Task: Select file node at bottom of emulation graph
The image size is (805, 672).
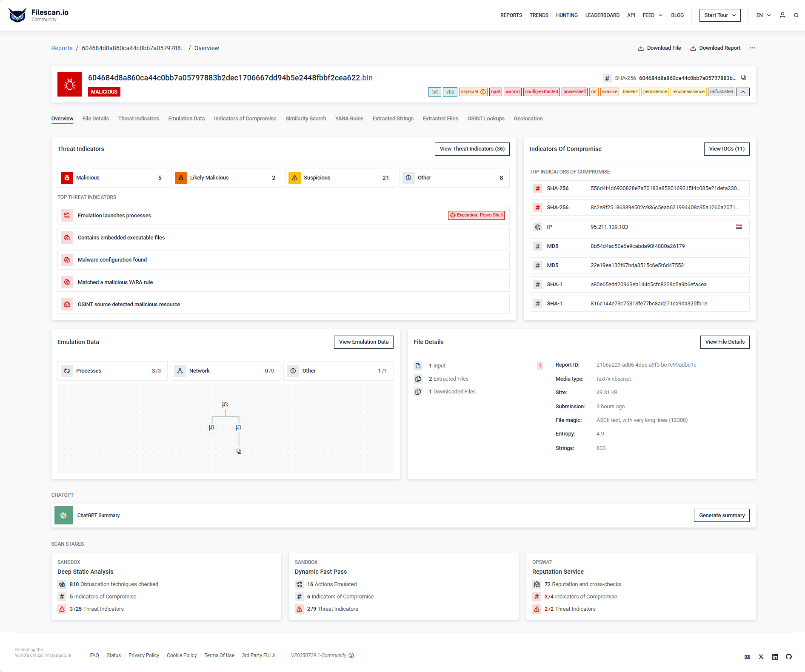Action: 239,451
